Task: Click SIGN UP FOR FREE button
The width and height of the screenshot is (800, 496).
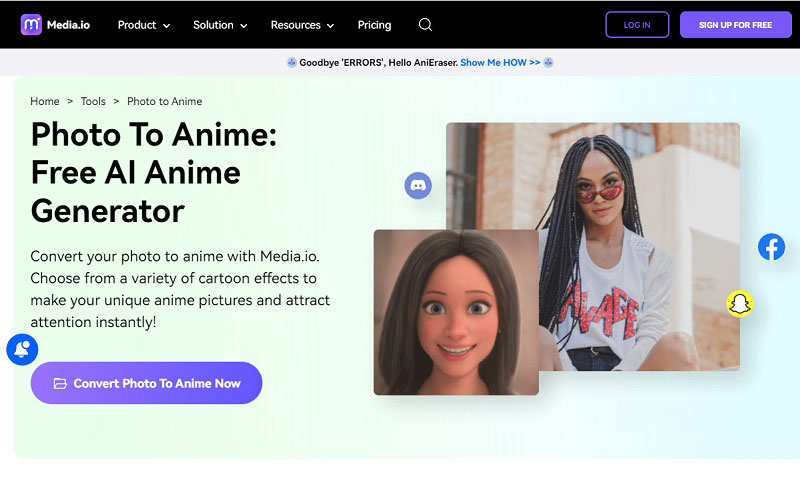Action: click(x=735, y=24)
